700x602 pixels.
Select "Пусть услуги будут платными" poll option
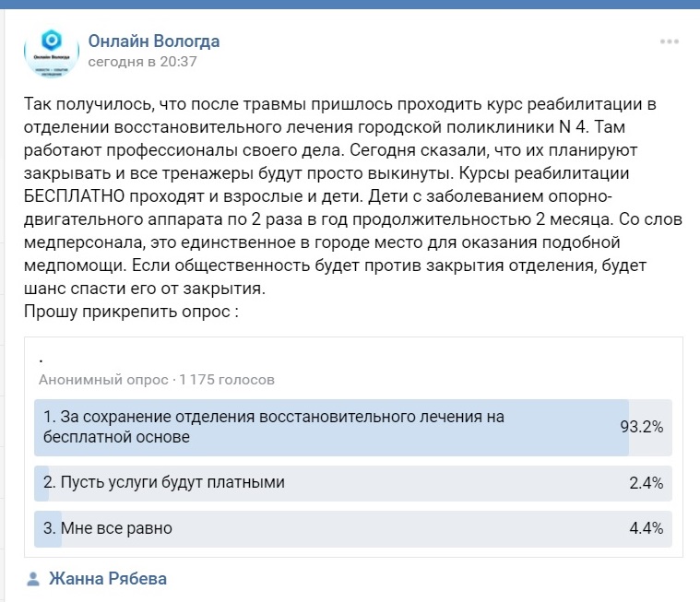tap(164, 482)
